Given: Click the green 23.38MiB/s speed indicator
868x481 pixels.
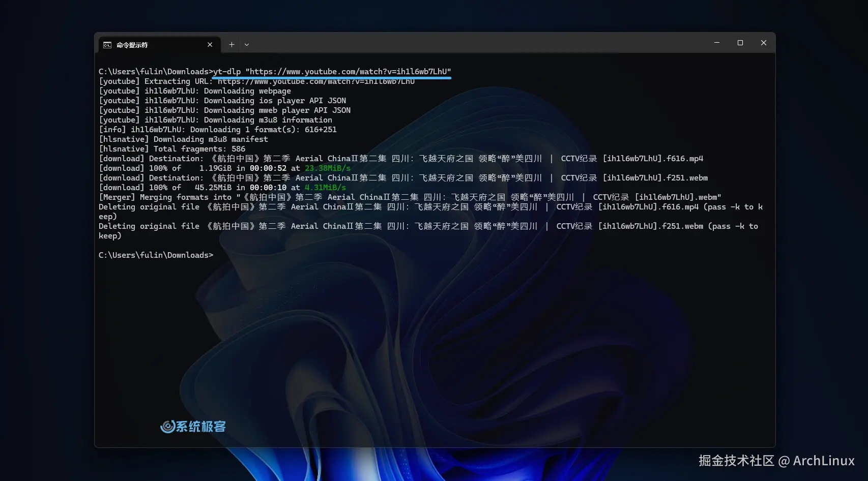Looking at the screenshot, I should 327,168.
